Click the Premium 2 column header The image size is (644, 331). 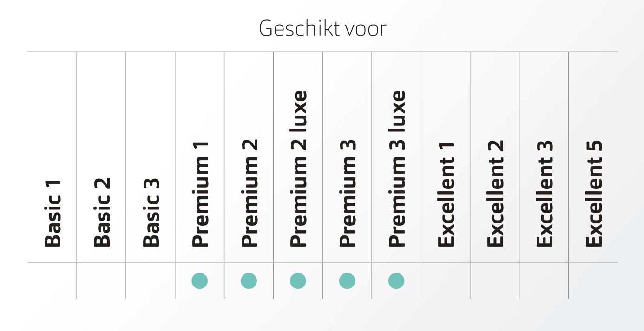pos(250,193)
